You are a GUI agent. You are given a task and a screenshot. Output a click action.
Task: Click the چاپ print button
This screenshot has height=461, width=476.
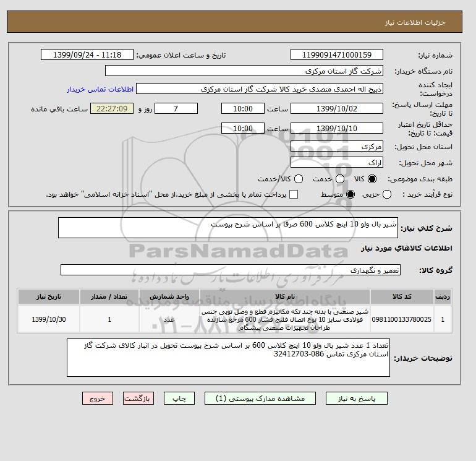[x=179, y=399]
